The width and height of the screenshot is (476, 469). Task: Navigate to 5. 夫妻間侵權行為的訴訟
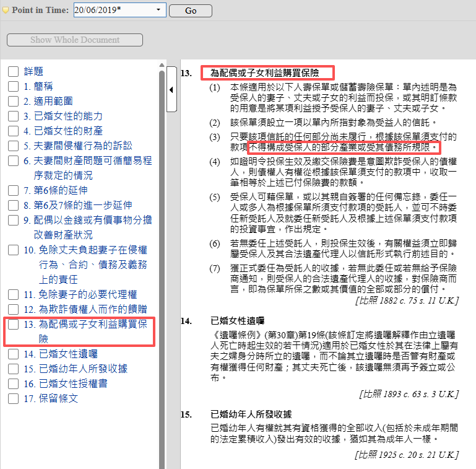(78, 146)
